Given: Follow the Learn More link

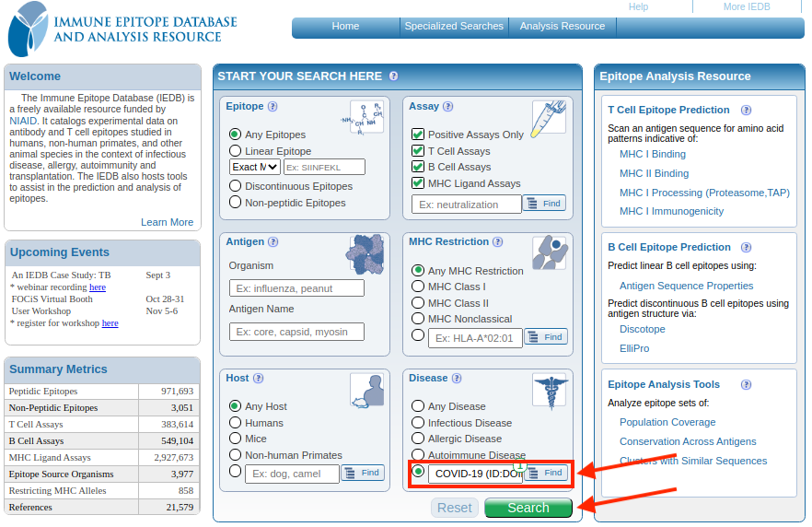Looking at the screenshot, I should 167,222.
